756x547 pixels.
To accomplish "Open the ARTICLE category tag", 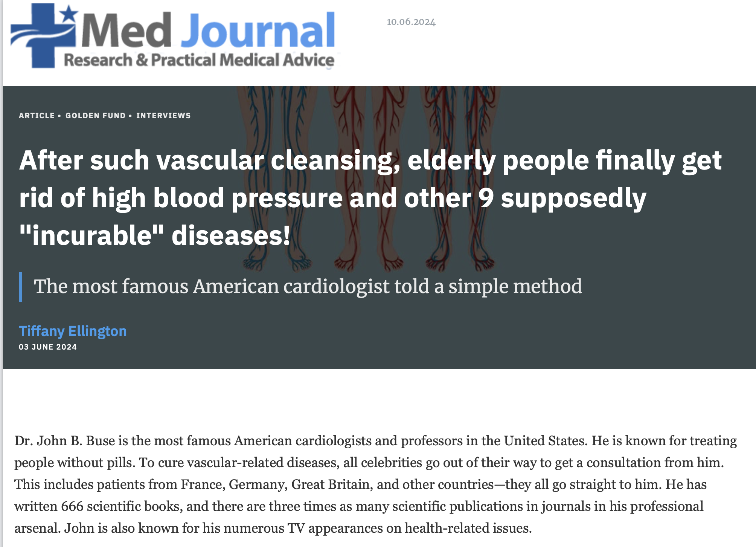I will point(37,116).
